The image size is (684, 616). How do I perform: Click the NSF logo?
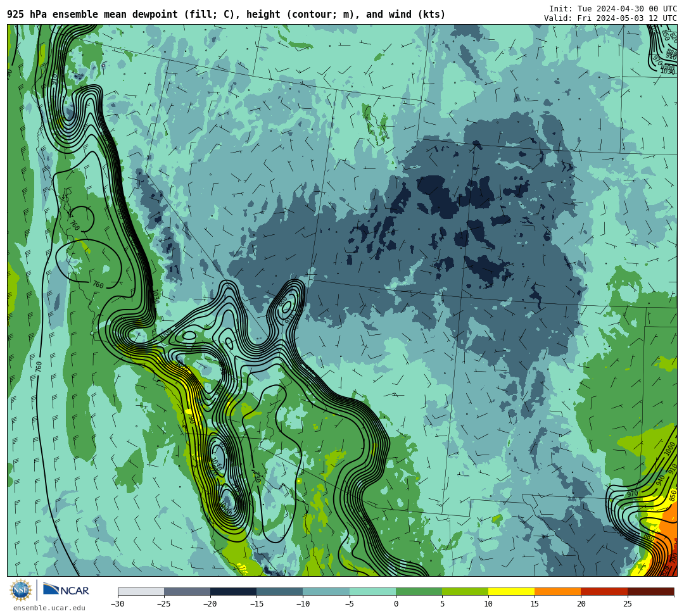click(21, 590)
